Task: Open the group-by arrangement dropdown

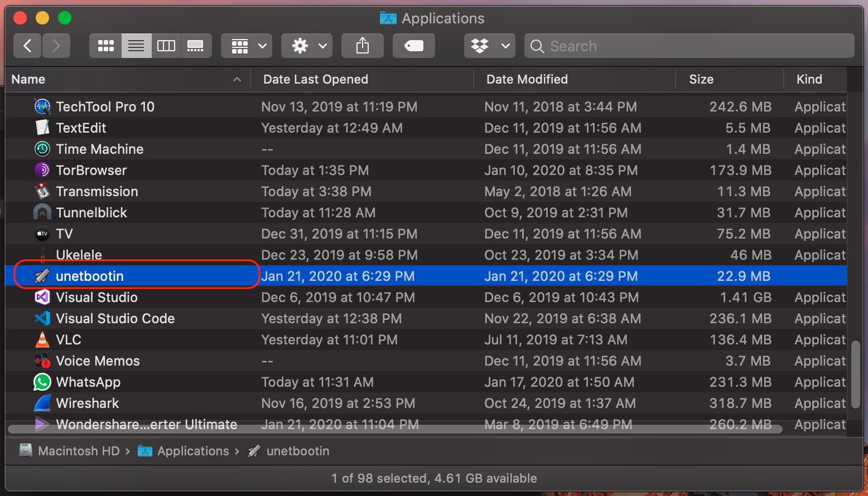Action: pyautogui.click(x=247, y=46)
